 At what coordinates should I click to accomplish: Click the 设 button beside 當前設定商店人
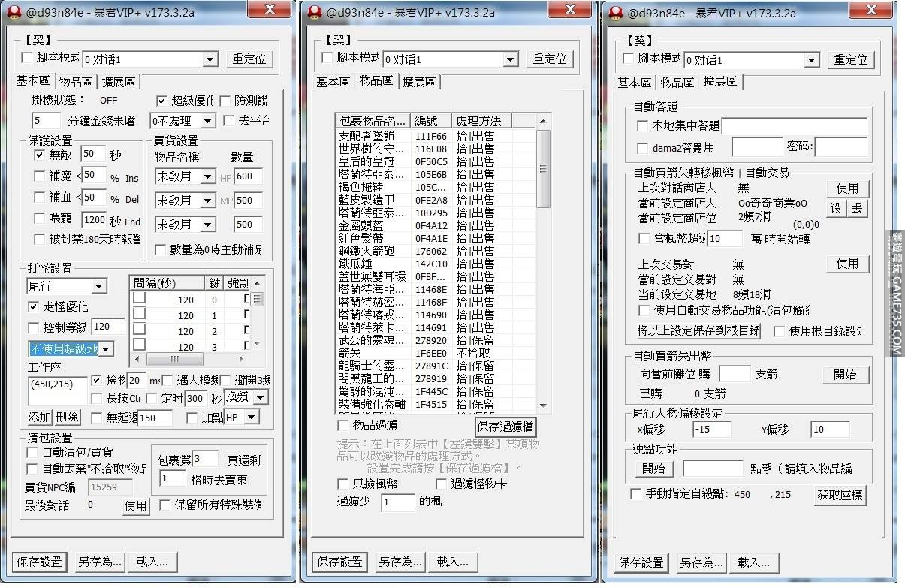click(x=836, y=209)
